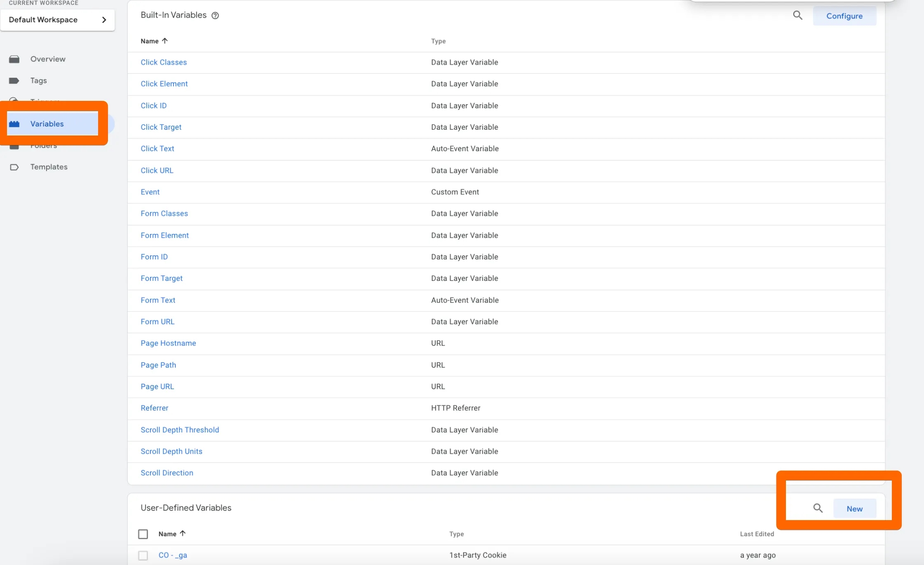924x565 pixels.
Task: Open the Page Hostname variable
Action: tap(168, 343)
